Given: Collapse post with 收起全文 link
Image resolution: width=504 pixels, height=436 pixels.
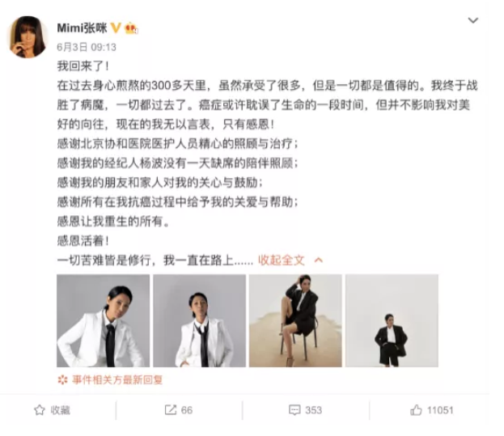Looking at the screenshot, I should 282,260.
